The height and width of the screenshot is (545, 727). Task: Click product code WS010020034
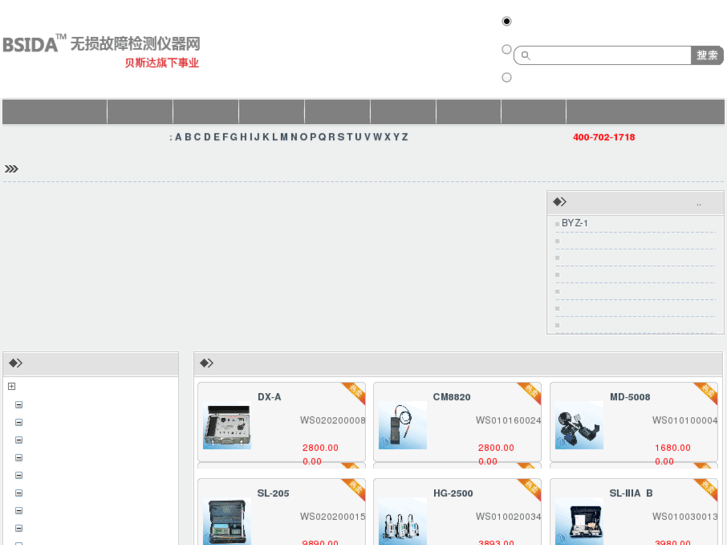508,516
